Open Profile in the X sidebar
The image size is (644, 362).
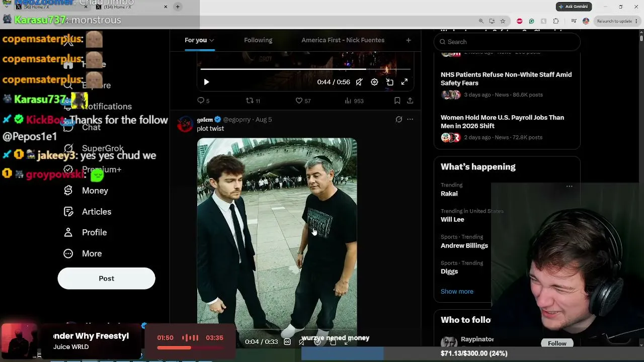click(x=86, y=232)
